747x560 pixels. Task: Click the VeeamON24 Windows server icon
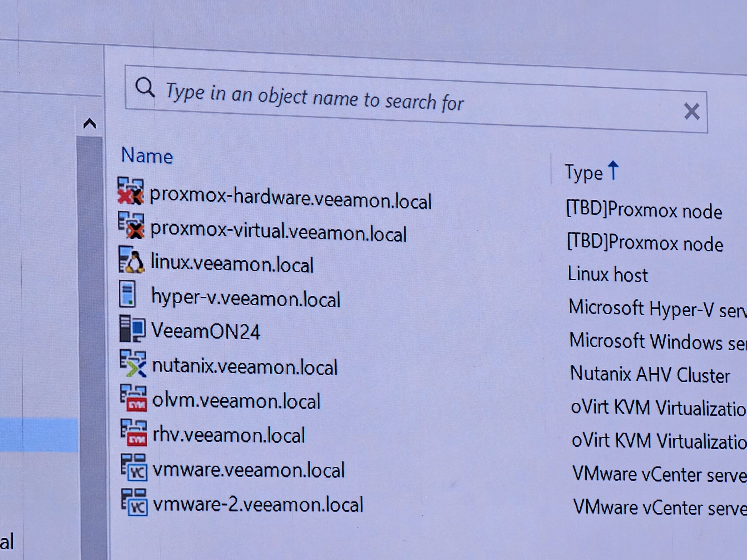tap(132, 329)
